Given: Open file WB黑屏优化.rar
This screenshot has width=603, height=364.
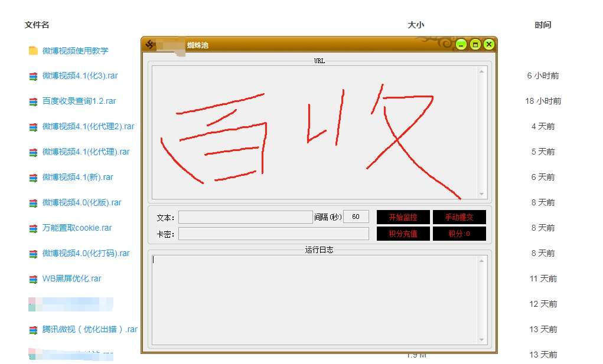Looking at the screenshot, I should [71, 278].
